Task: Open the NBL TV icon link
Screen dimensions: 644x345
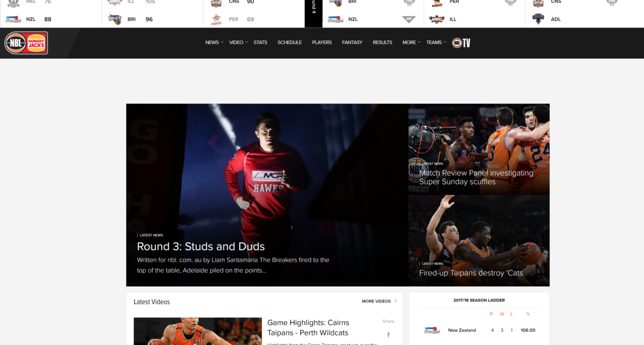Action: tap(461, 43)
